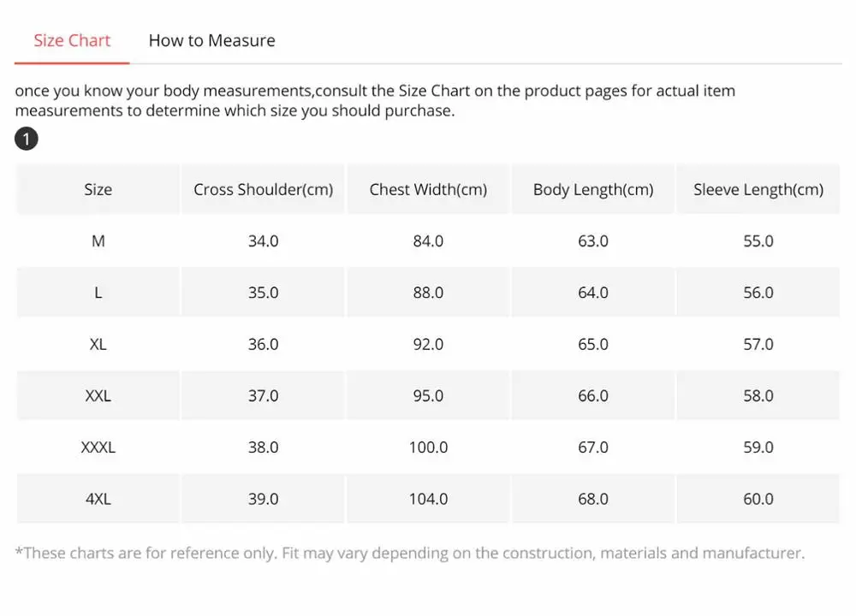Click the 63.0 body length cell
The image size is (856, 616).
(x=592, y=241)
